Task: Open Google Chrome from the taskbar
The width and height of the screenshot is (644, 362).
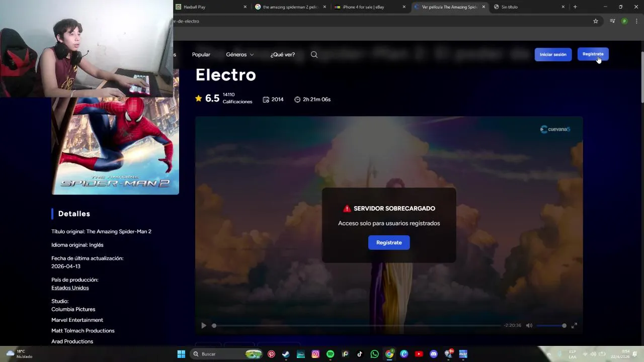Action: (x=389, y=354)
